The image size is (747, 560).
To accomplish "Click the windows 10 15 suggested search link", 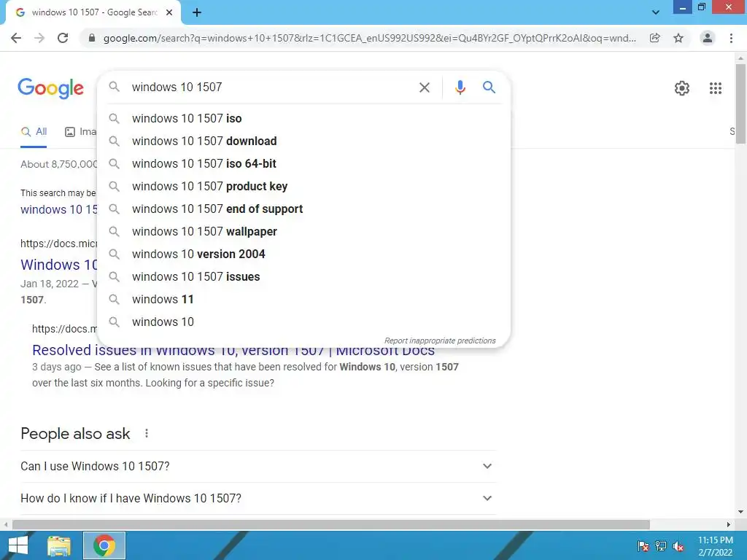I will [58, 209].
